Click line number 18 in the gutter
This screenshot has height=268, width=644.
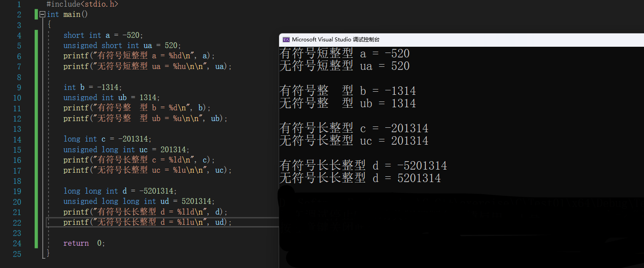(17, 181)
